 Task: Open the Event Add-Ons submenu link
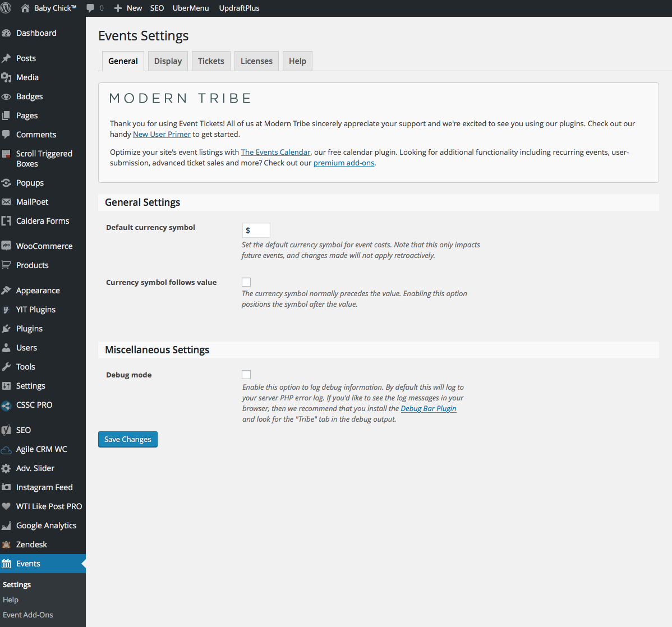pos(28,615)
